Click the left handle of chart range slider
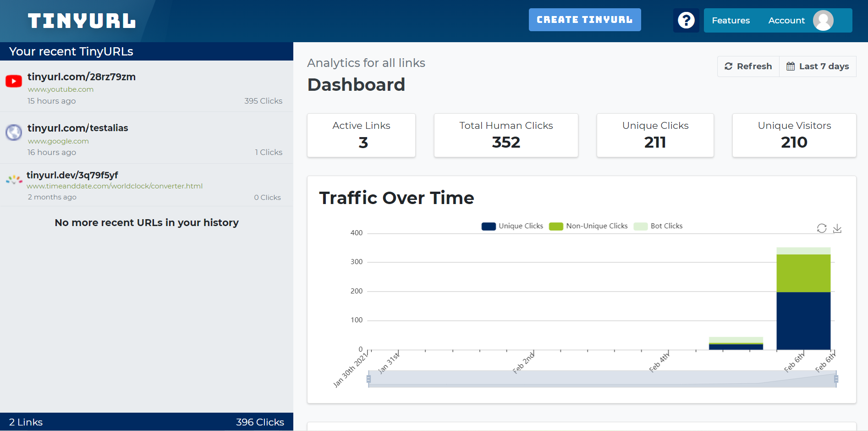This screenshot has width=868, height=431. click(x=368, y=379)
